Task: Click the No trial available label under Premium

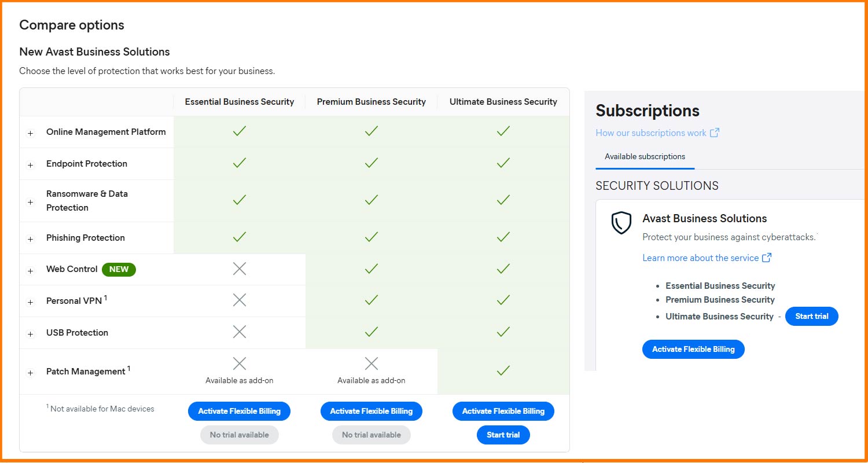Action: point(371,435)
